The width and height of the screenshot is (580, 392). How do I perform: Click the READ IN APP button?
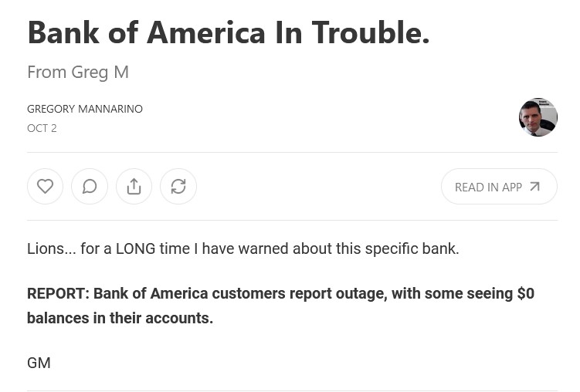[499, 186]
